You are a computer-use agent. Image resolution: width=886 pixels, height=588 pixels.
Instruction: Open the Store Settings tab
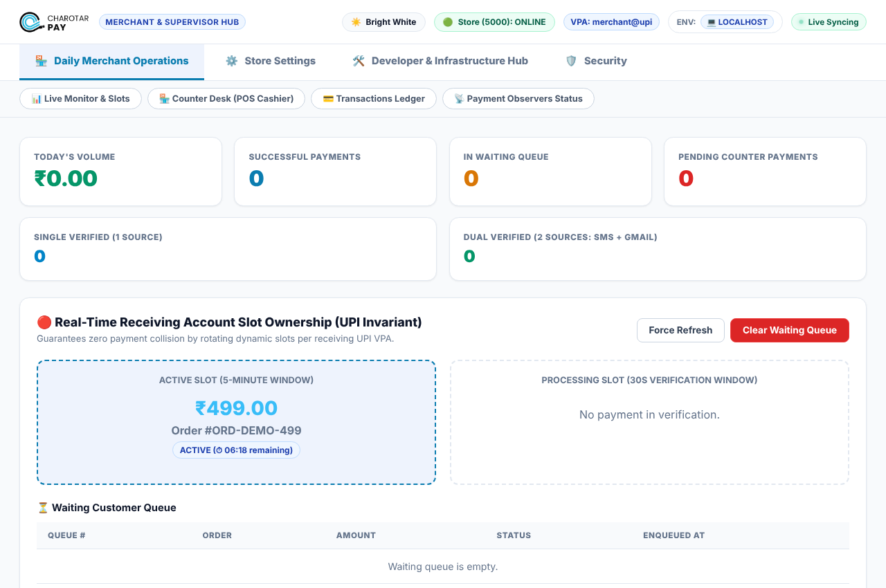tap(271, 61)
